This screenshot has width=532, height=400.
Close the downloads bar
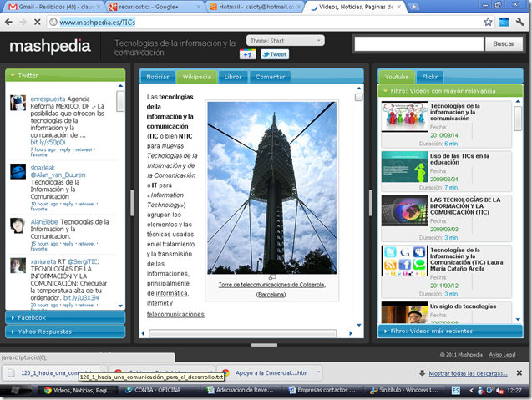point(519,372)
